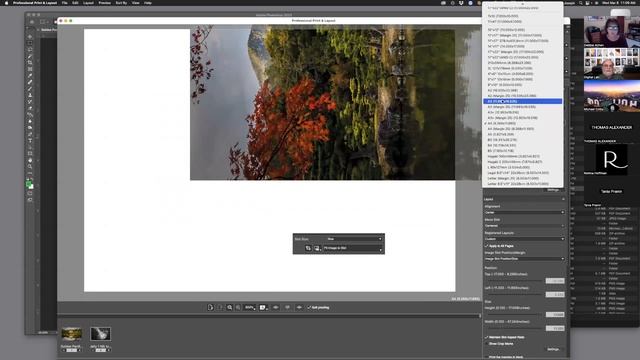Click the page orientation icon in bottom toolbar
This screenshot has width=640, height=360.
click(210, 307)
